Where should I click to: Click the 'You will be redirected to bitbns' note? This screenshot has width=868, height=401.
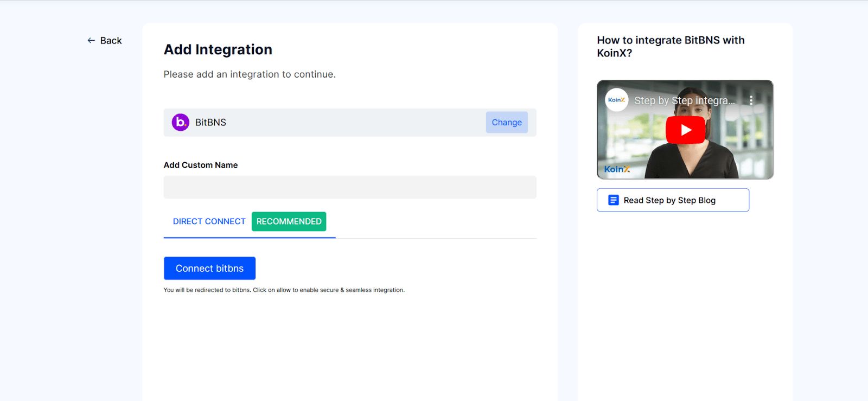(284, 290)
